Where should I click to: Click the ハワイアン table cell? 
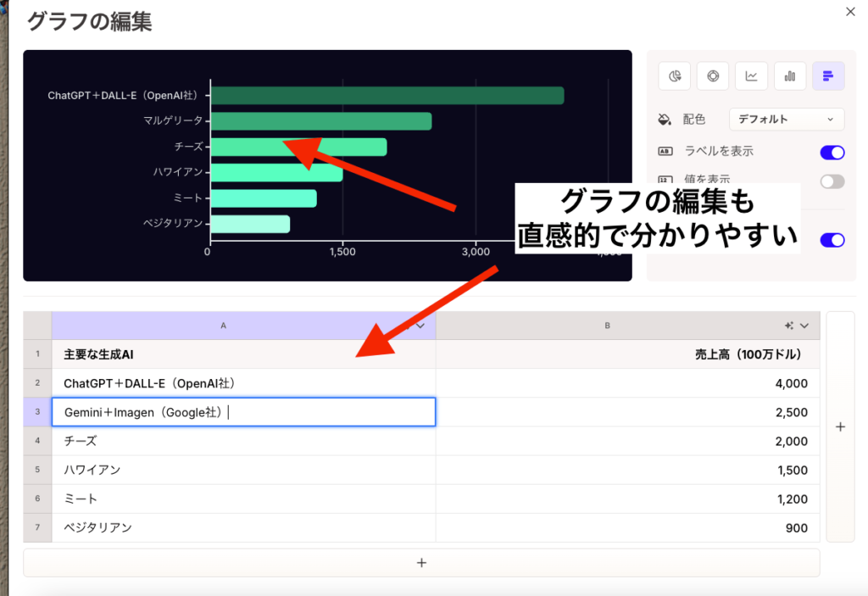pos(243,470)
